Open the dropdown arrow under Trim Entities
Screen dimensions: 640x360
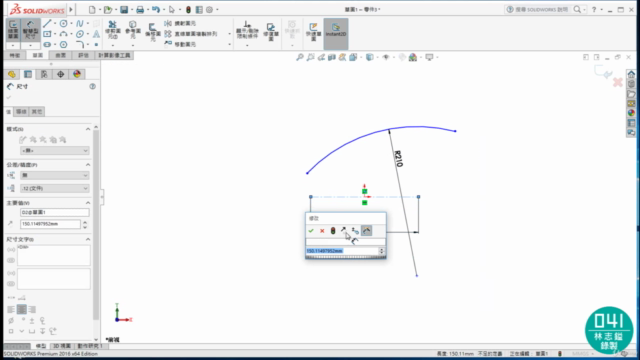113,45
